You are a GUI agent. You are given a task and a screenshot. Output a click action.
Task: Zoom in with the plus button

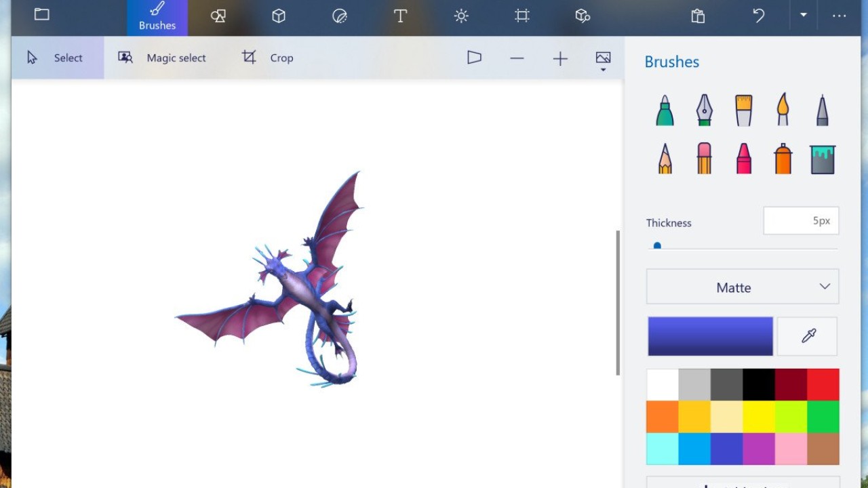(x=560, y=59)
